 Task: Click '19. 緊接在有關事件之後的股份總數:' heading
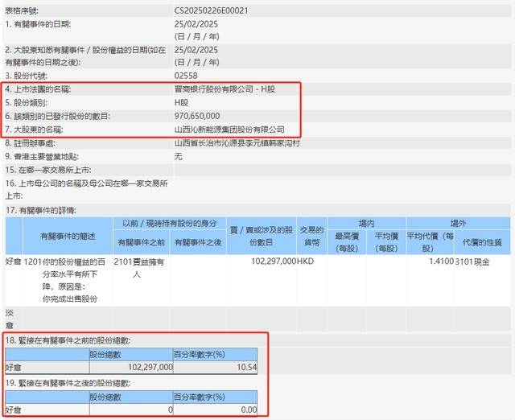point(68,383)
